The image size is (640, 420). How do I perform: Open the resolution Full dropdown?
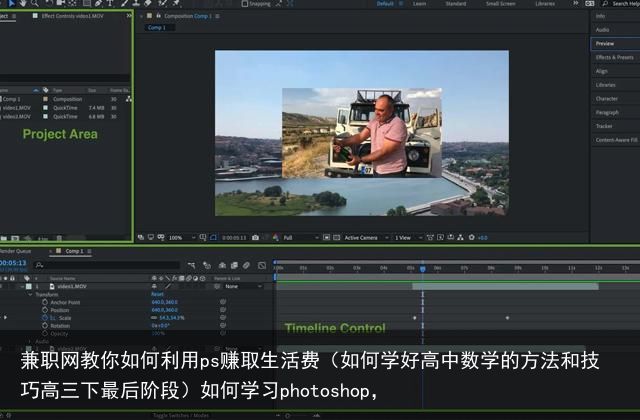(301, 238)
